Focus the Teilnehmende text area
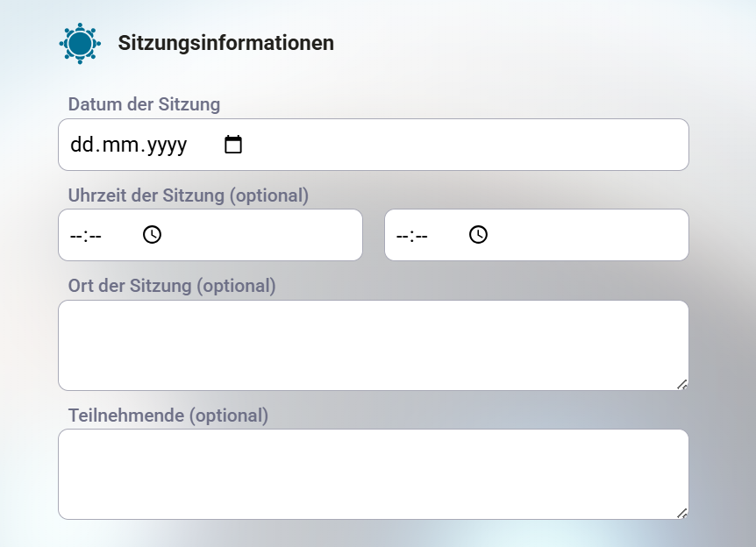 coord(373,474)
